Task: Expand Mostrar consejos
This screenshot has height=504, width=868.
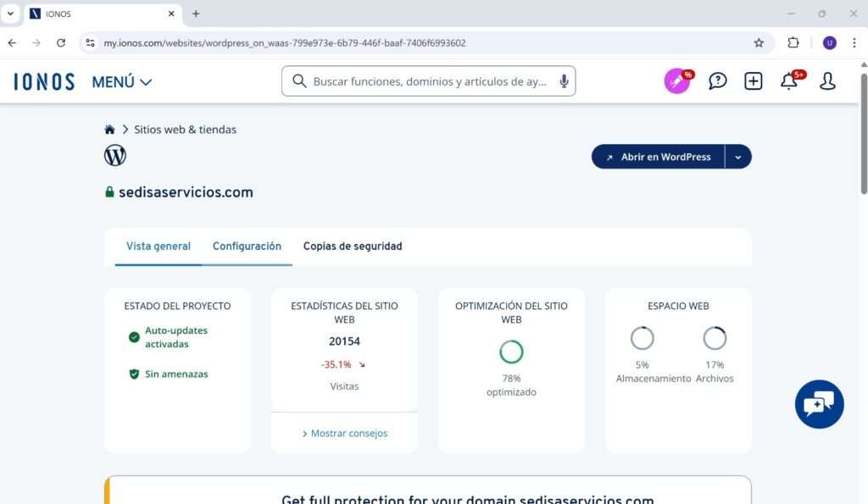Action: (x=345, y=433)
